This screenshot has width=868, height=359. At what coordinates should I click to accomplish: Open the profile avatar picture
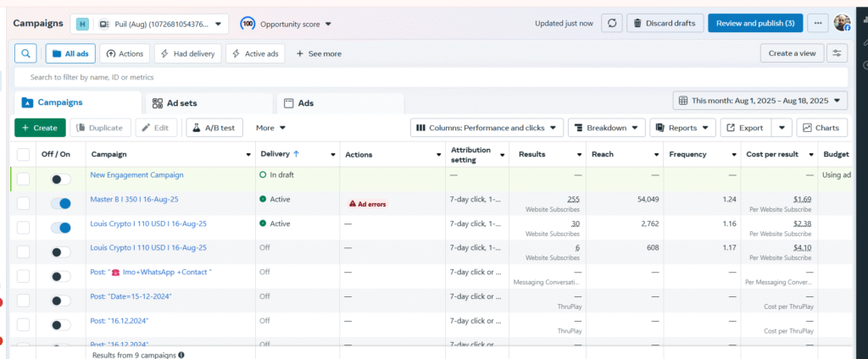coord(842,24)
